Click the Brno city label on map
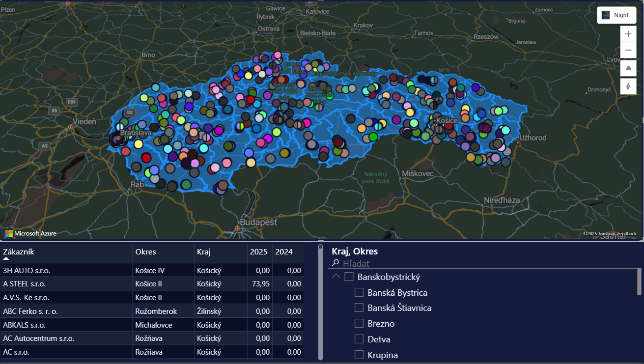Screen dimensions: 644x364 coord(148,55)
